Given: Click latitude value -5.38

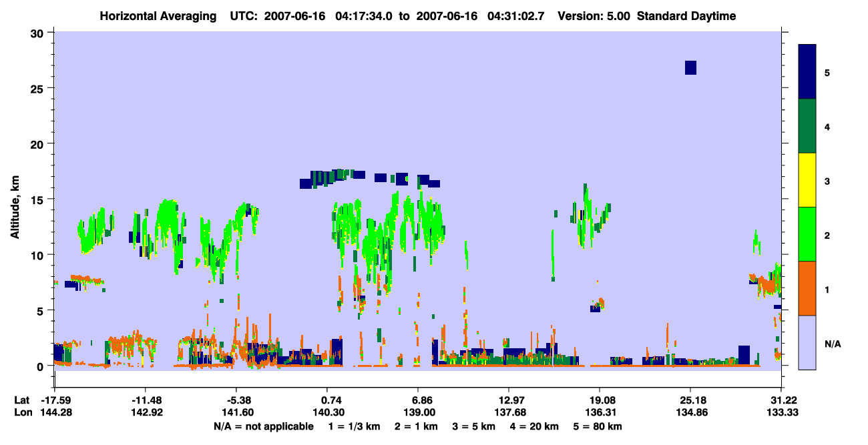Looking at the screenshot, I should point(236,400).
